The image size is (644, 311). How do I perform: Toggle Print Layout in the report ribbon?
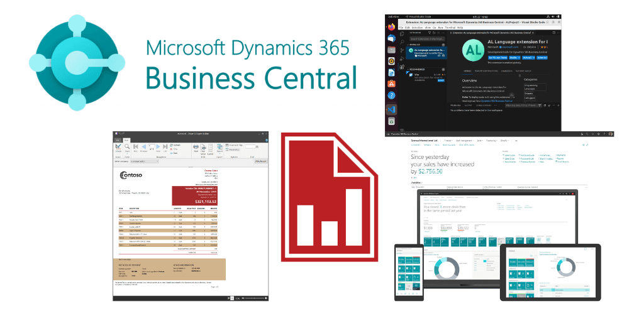coord(210,150)
